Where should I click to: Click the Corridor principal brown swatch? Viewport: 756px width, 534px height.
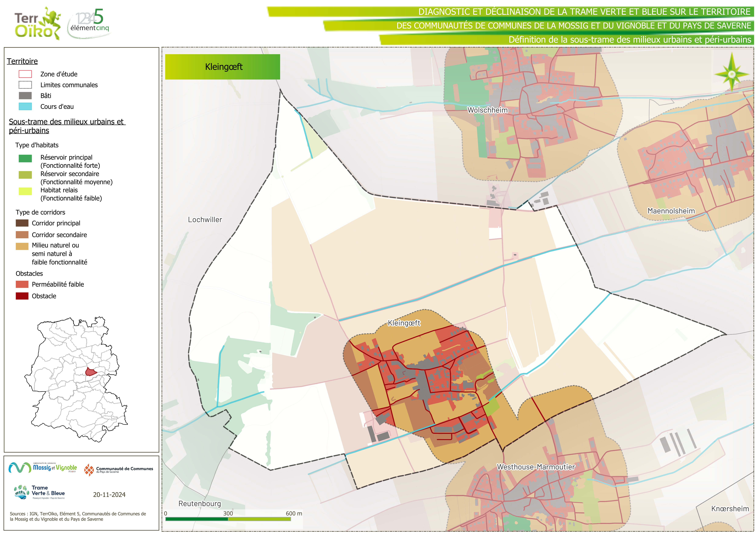(22, 223)
